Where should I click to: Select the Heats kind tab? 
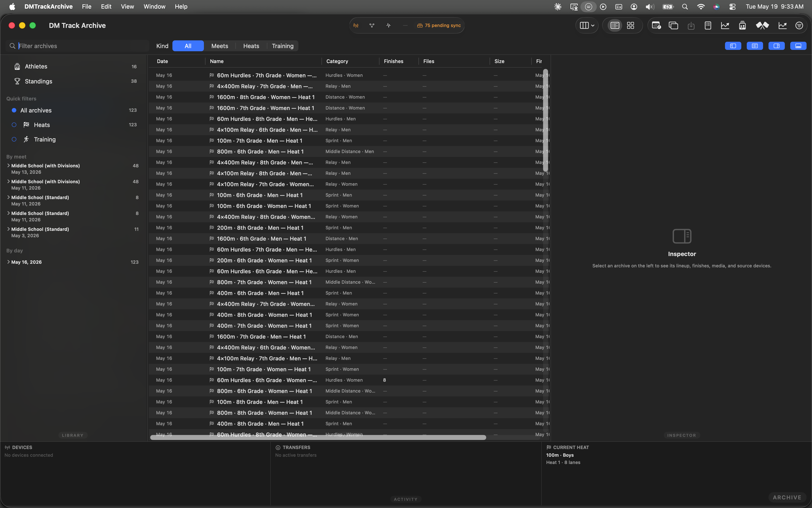click(251, 46)
